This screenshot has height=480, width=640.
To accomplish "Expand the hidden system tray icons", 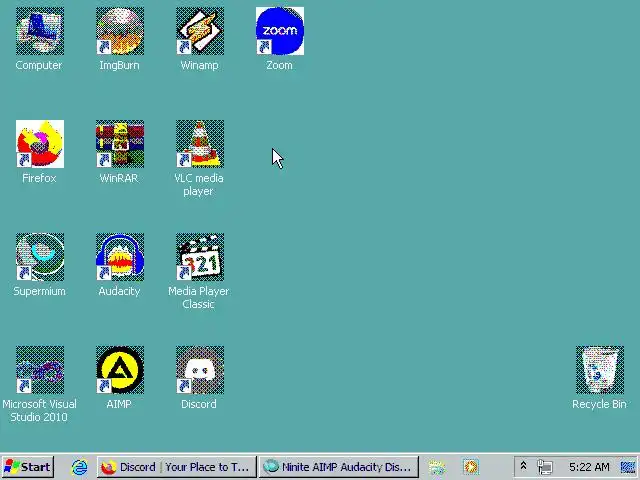I will [x=523, y=466].
